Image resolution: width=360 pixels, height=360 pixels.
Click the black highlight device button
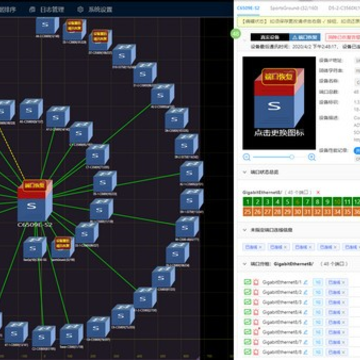pyautogui.click(x=270, y=37)
